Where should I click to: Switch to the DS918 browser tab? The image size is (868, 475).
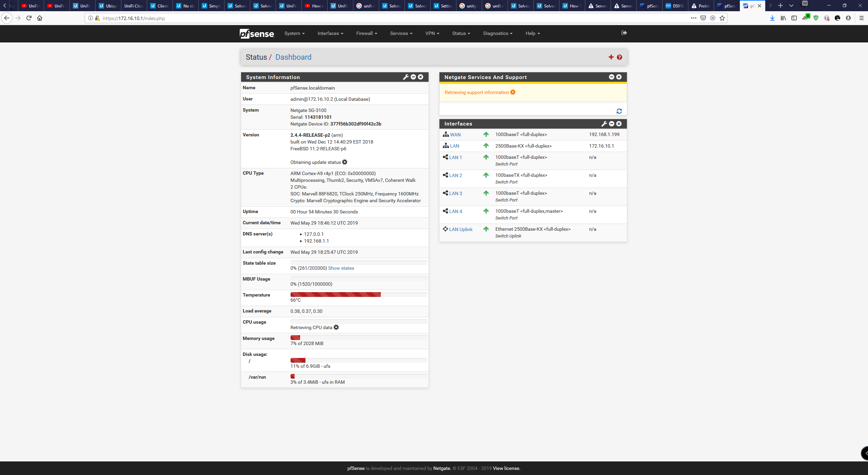[x=675, y=6]
